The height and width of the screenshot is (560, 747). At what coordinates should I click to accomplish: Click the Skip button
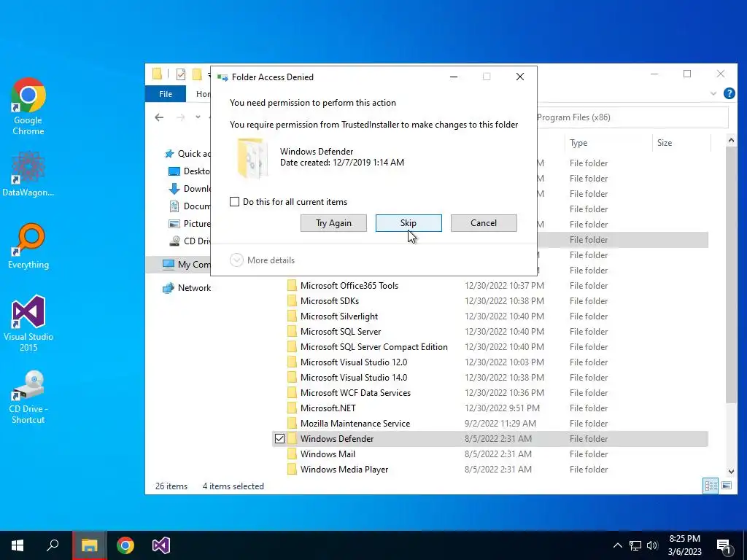(x=409, y=223)
